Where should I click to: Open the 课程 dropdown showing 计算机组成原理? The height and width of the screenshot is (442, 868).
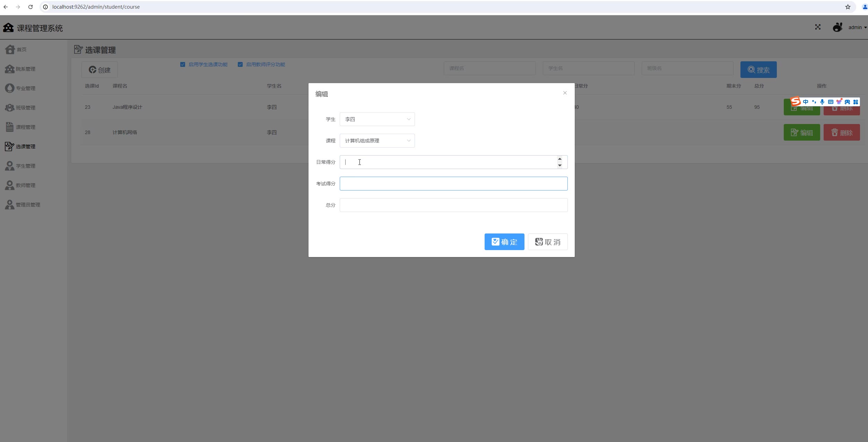coord(377,141)
